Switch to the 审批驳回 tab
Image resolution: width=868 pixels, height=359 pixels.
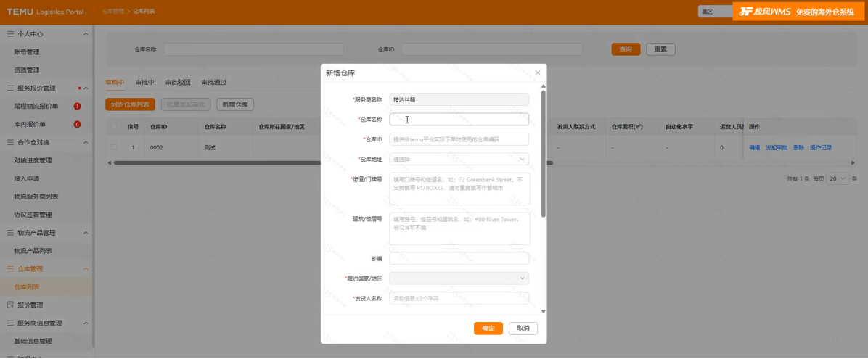[x=178, y=83]
